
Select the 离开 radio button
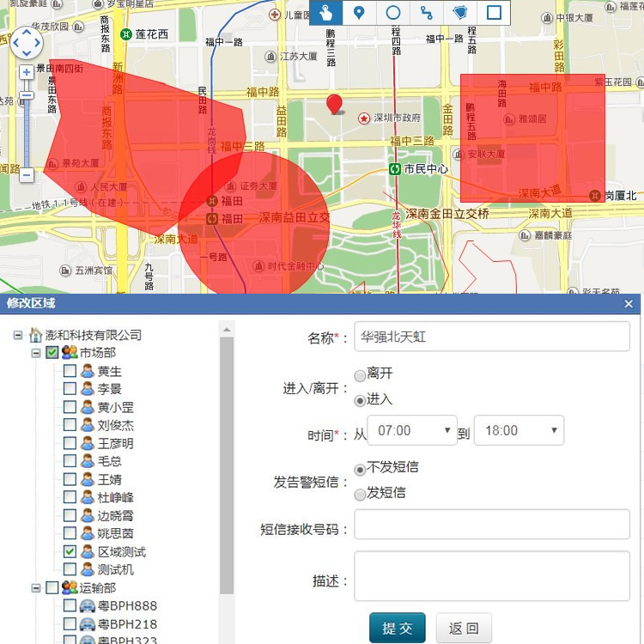point(360,375)
